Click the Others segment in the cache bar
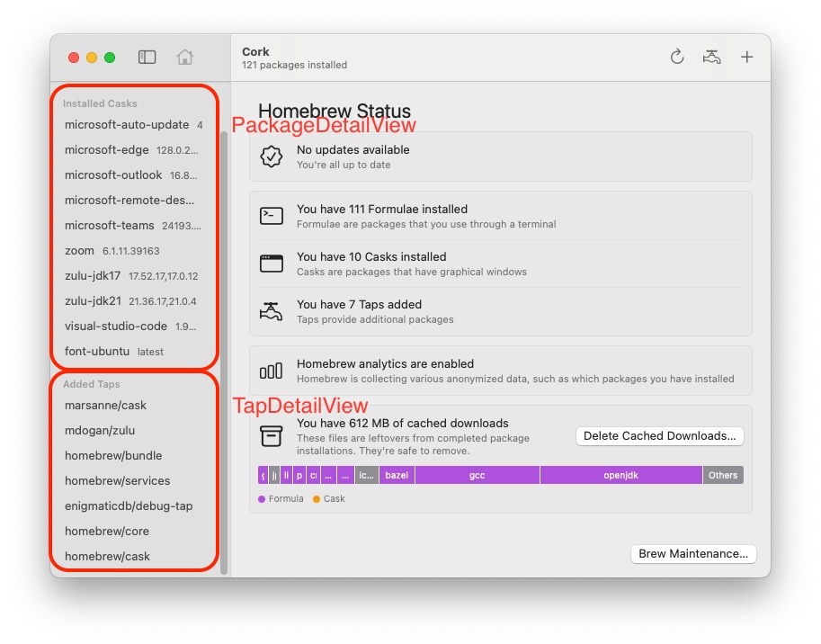821x644 pixels. (723, 475)
